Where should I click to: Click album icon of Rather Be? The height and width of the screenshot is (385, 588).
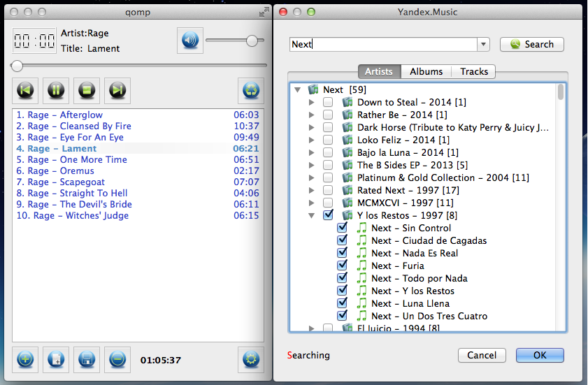tap(347, 115)
